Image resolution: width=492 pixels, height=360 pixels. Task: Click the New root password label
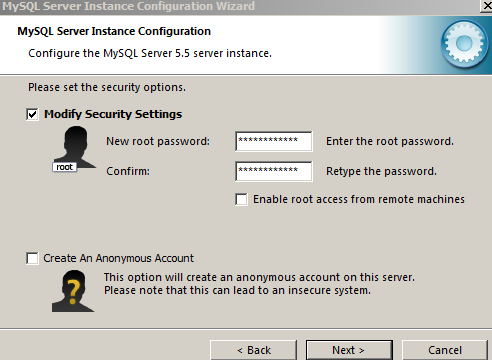(158, 141)
